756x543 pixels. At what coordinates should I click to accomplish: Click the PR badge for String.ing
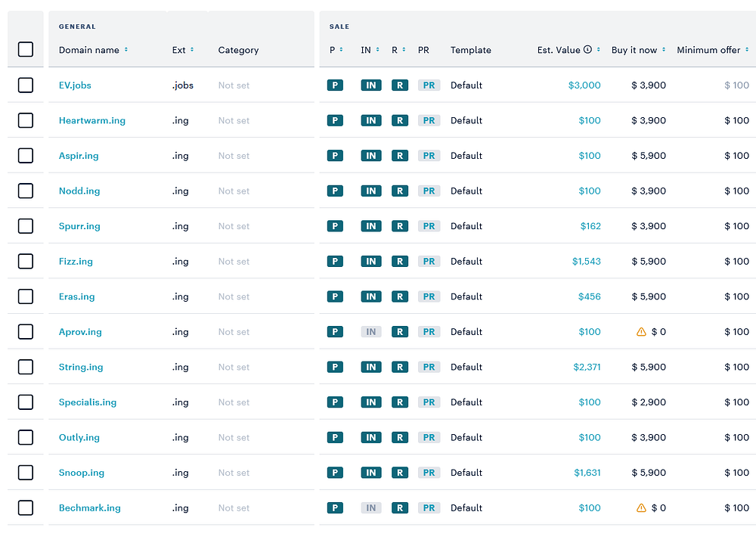point(429,368)
